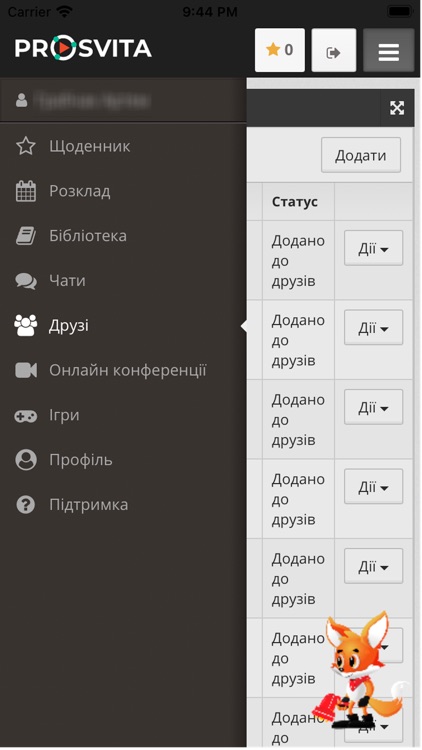Click fourth row Додано до друзів status
Screen dimensions: 422x750
298,499
